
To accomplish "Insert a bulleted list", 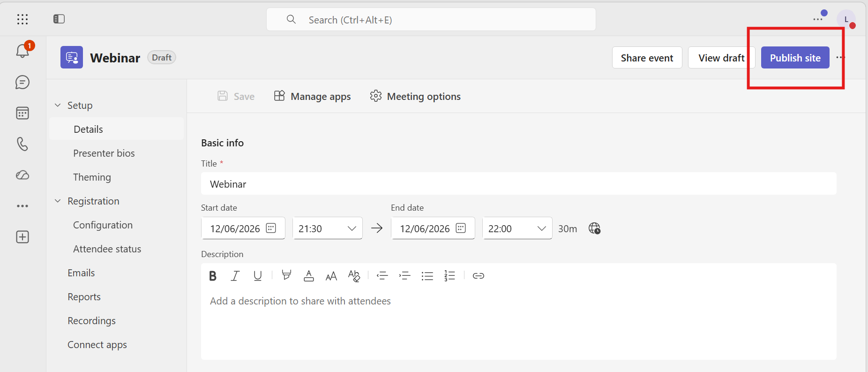I will 427,276.
